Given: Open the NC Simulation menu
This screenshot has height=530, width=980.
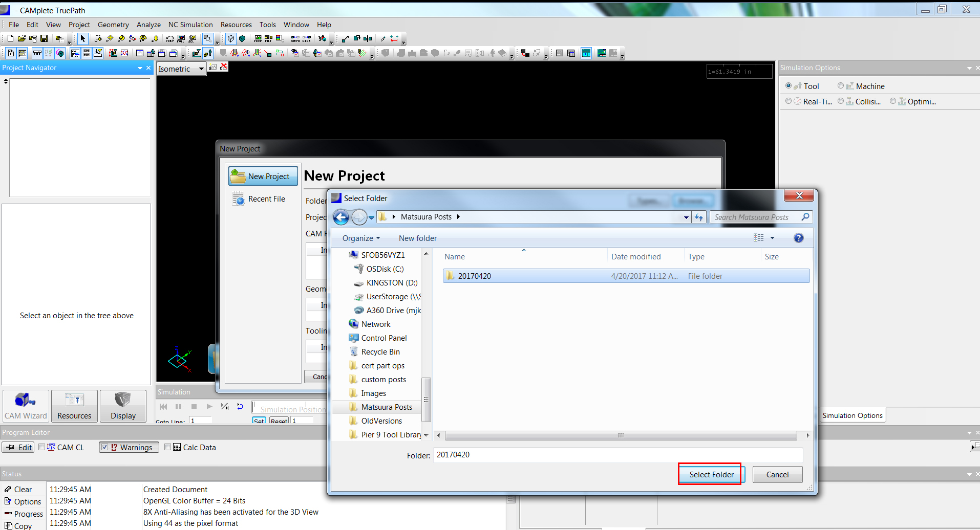Looking at the screenshot, I should [190, 25].
